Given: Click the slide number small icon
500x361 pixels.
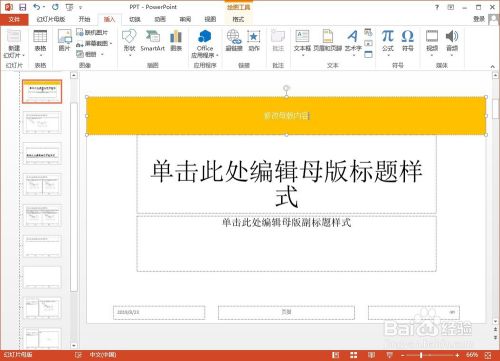Looking at the screenshot, I should pyautogui.click(x=368, y=43).
